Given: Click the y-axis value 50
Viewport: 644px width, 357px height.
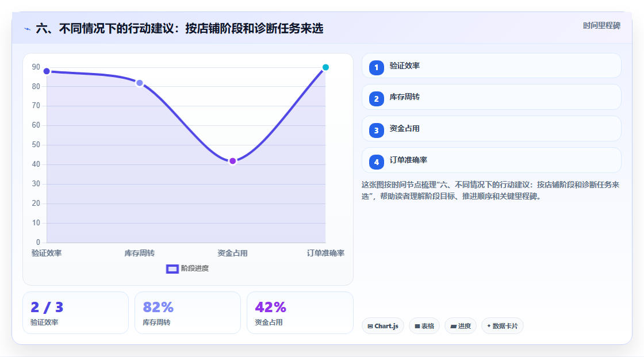Looking at the screenshot, I should [36, 145].
